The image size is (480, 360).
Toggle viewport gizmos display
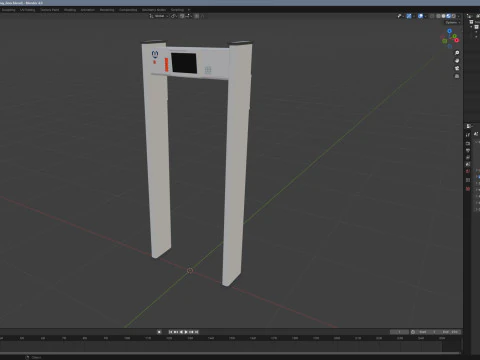click(409, 16)
